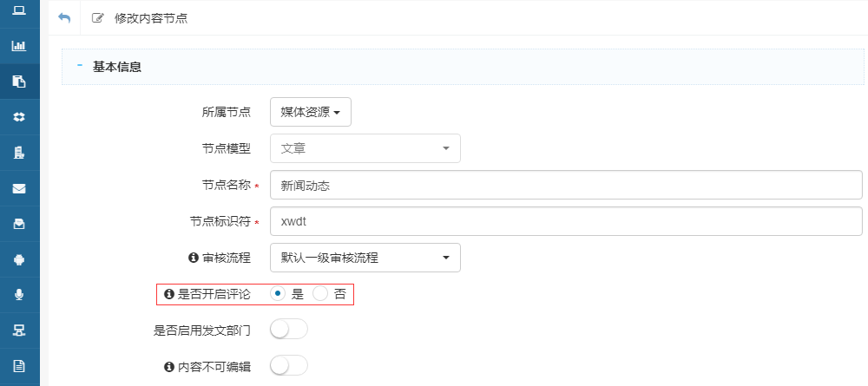Enable the 内容不可编辑 switch

(x=289, y=366)
